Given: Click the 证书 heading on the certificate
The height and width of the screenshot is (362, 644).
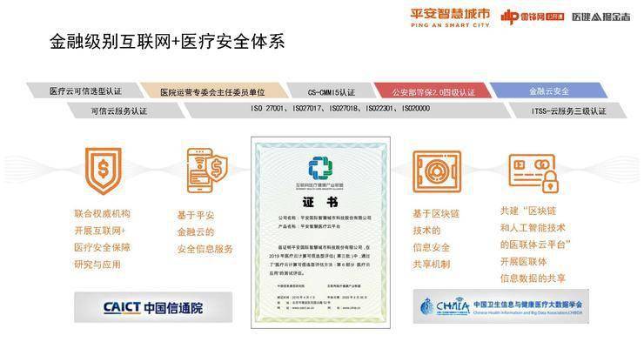Looking at the screenshot, I should point(320,202).
